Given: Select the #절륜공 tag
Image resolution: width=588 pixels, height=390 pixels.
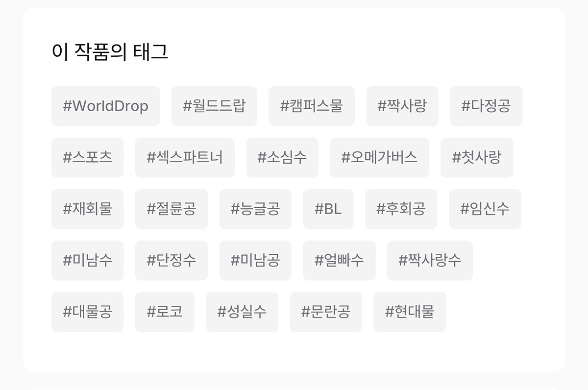Looking at the screenshot, I should click(x=171, y=209).
